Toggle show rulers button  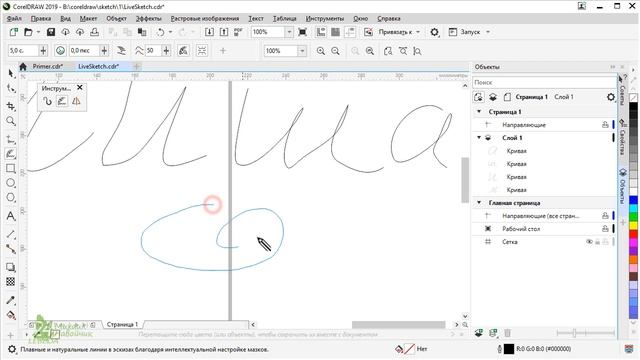coord(321,32)
